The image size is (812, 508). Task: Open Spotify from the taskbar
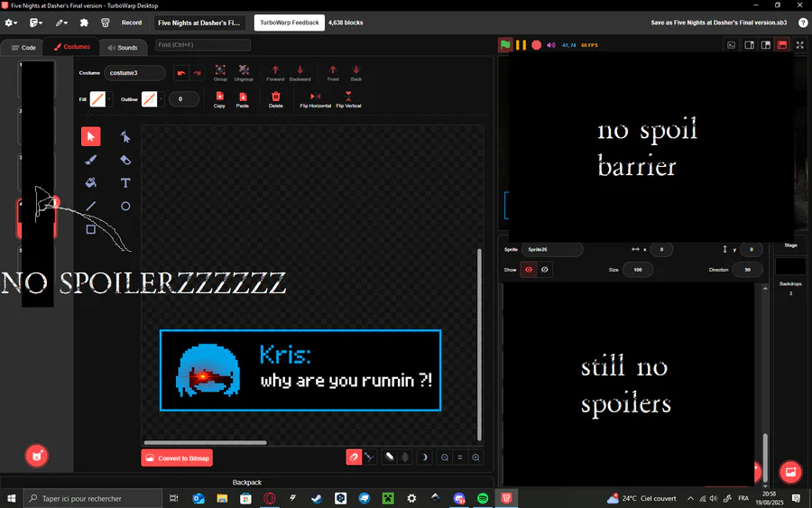click(483, 498)
